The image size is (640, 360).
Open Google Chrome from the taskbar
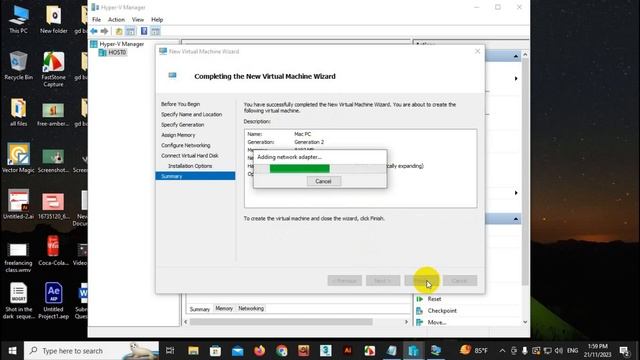coord(281,351)
